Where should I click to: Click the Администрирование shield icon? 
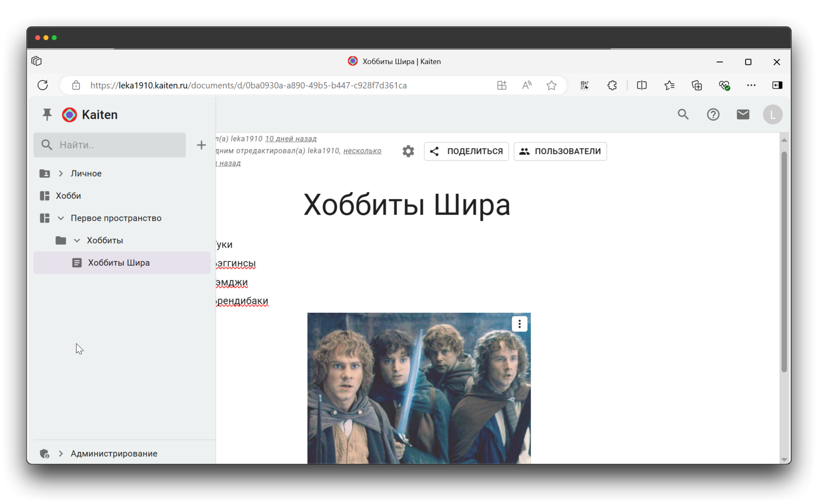point(44,453)
